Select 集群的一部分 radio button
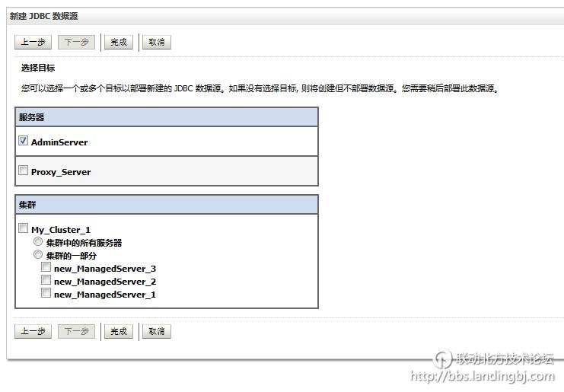Viewport: 564px width, 392px height. click(x=38, y=254)
